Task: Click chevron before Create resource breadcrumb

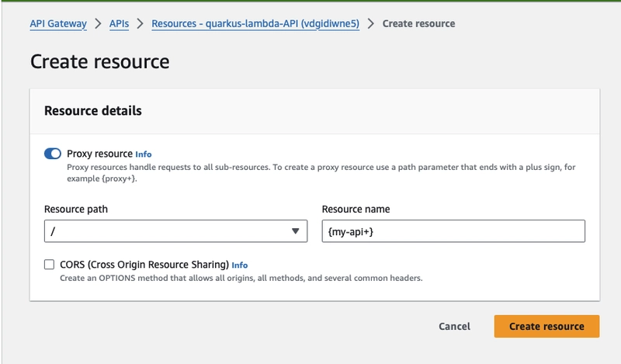Action: point(371,24)
